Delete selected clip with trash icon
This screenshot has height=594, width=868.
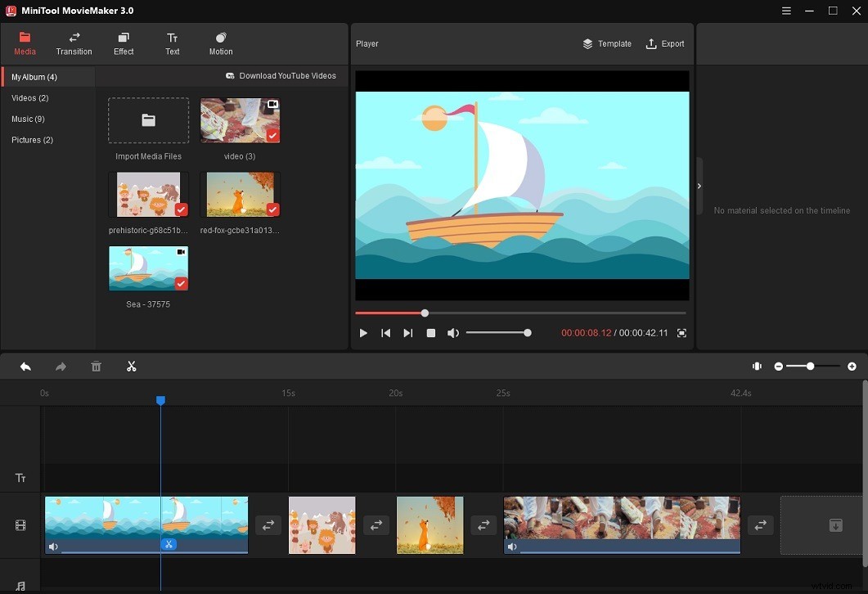pos(96,366)
